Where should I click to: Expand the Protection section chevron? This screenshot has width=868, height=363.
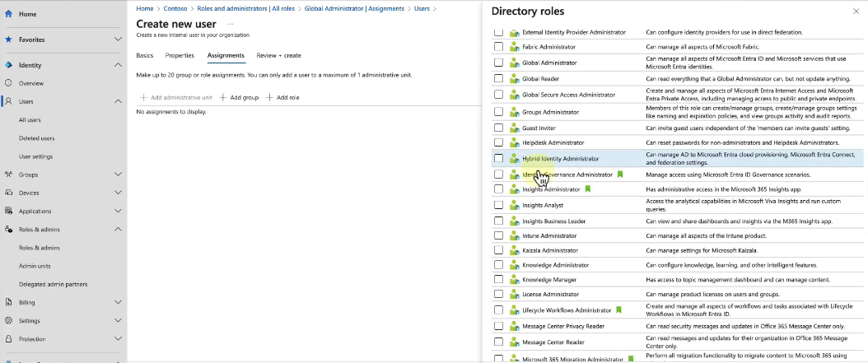click(x=118, y=338)
